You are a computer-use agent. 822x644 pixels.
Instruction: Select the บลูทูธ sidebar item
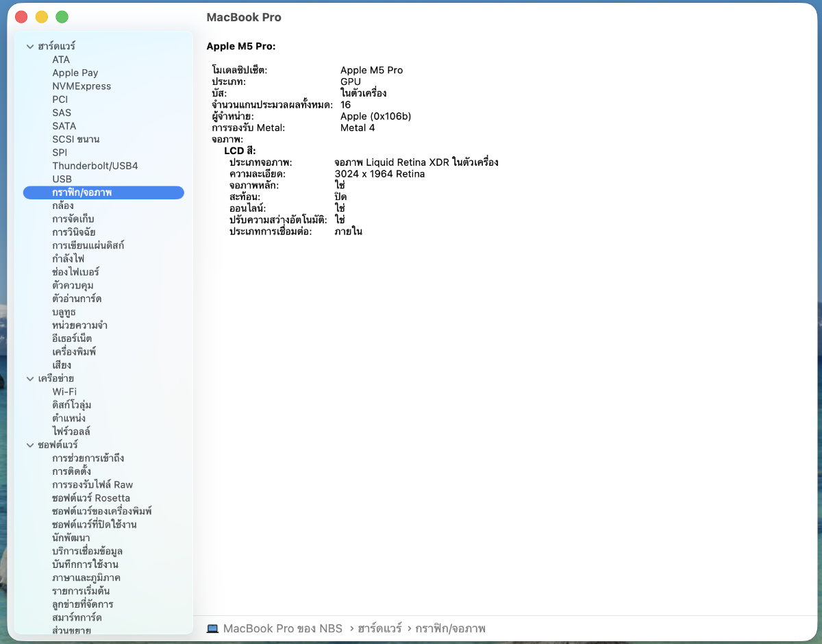[64, 312]
